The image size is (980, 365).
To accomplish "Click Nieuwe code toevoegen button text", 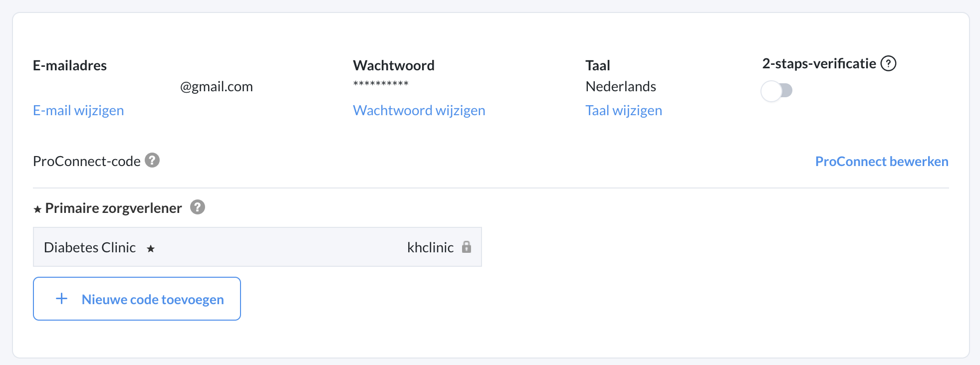I will coord(153,299).
